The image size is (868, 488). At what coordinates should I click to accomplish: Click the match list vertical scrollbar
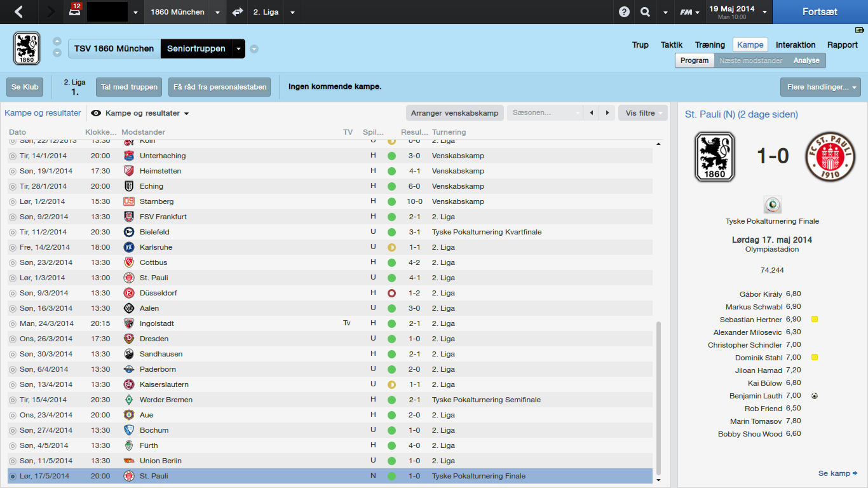tap(658, 397)
